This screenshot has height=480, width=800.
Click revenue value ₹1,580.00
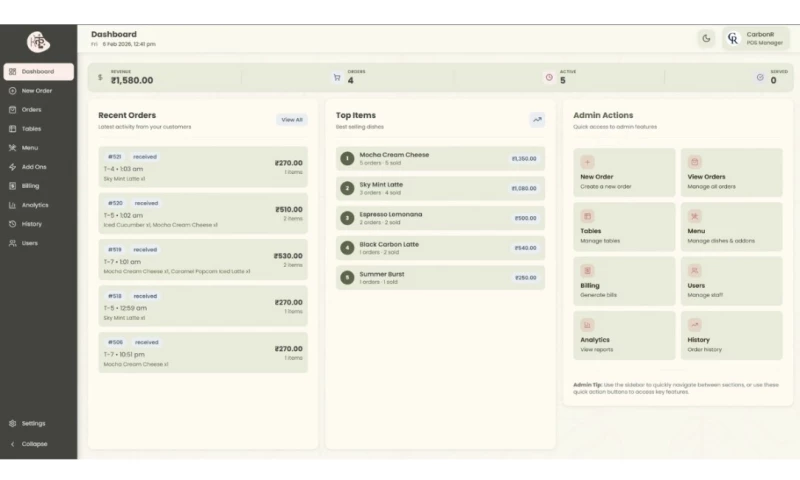point(132,80)
